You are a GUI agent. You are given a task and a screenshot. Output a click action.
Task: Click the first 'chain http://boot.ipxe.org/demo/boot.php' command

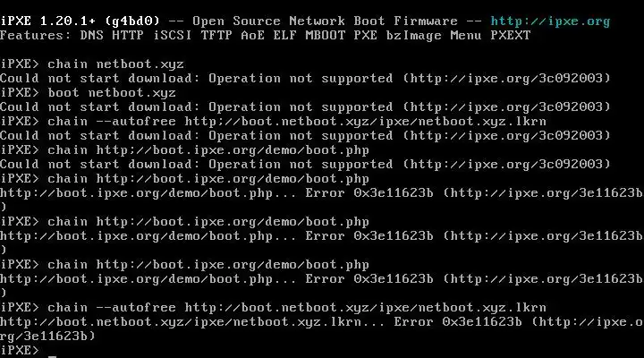(208, 150)
